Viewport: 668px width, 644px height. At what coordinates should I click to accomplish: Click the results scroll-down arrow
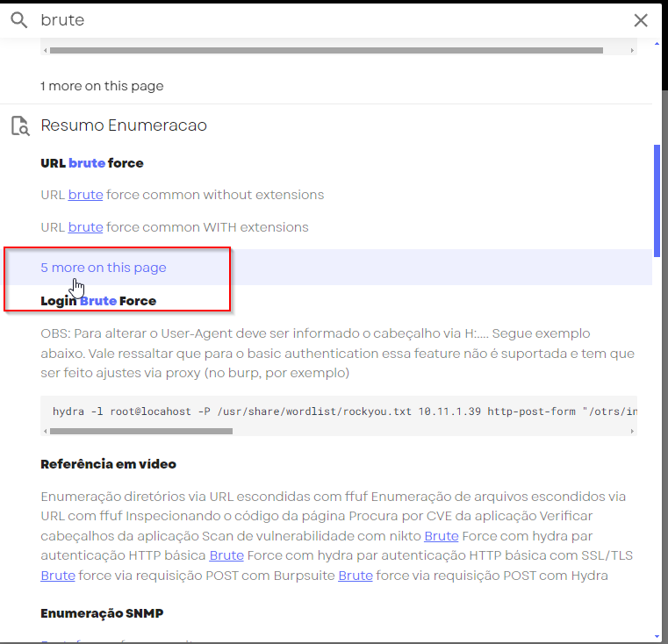click(657, 637)
